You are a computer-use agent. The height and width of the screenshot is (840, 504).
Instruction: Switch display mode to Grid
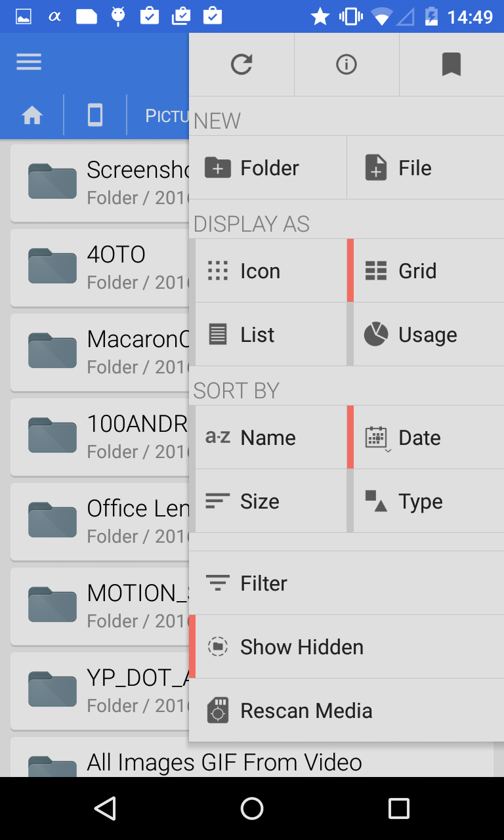[x=417, y=270]
